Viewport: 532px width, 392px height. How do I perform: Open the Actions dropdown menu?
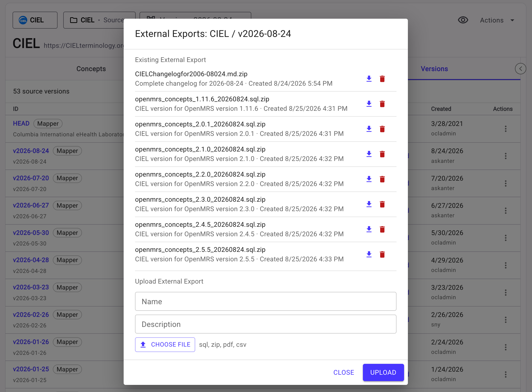497,20
